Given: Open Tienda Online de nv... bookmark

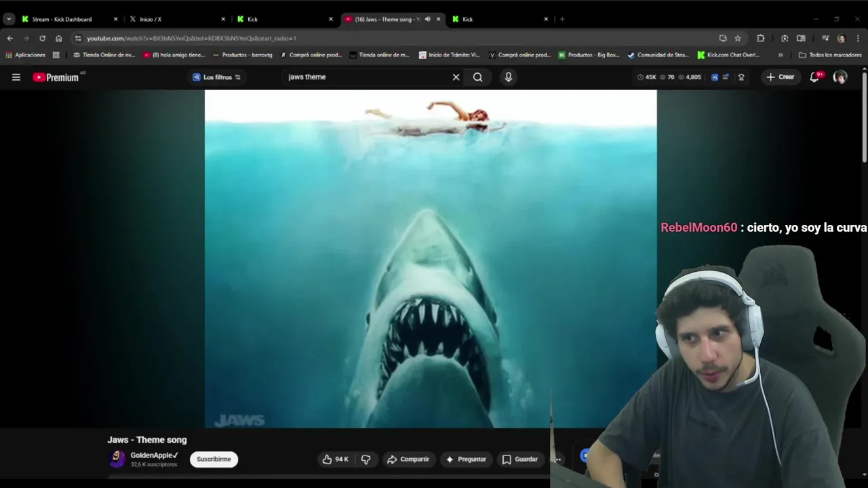Looking at the screenshot, I should click(104, 55).
